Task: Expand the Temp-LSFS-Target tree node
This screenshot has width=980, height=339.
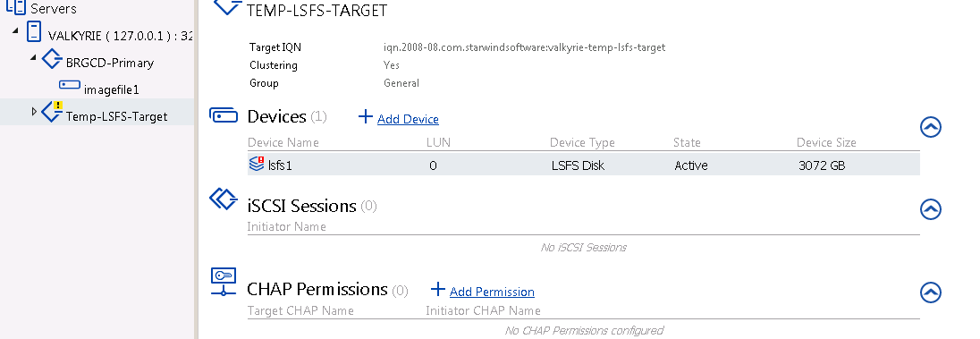Action: [x=34, y=111]
